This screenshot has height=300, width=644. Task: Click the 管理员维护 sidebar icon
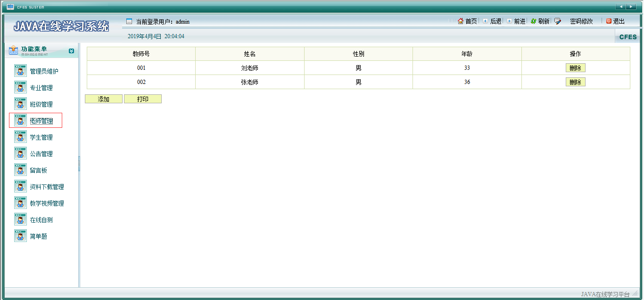click(x=20, y=71)
